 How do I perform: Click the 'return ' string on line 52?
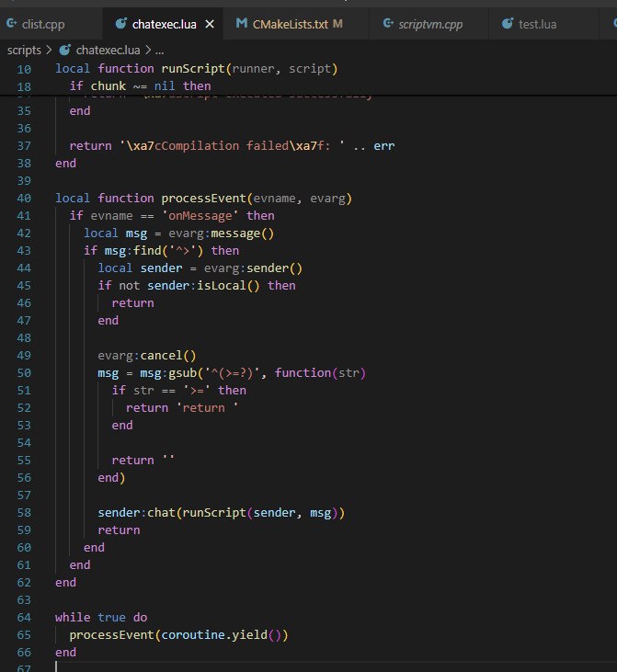[x=207, y=408]
